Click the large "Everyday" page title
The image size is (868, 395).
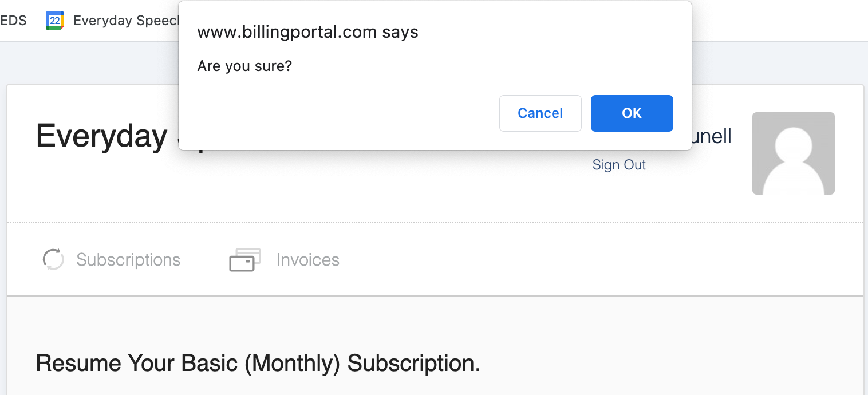coord(101,137)
